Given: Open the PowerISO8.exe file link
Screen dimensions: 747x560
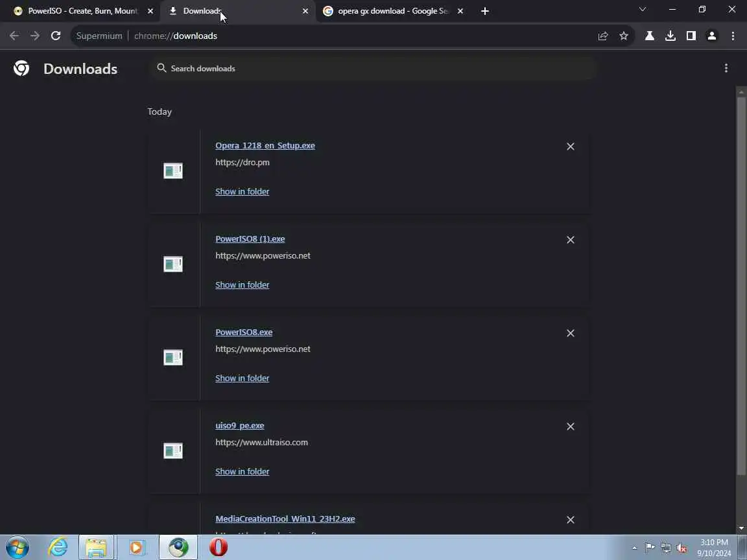Looking at the screenshot, I should coord(244,332).
